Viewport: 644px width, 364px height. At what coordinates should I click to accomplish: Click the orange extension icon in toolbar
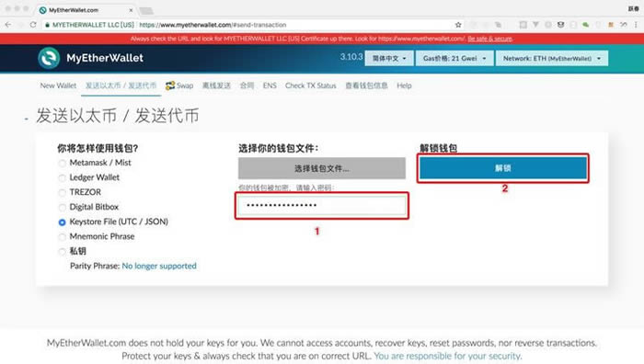click(x=611, y=25)
